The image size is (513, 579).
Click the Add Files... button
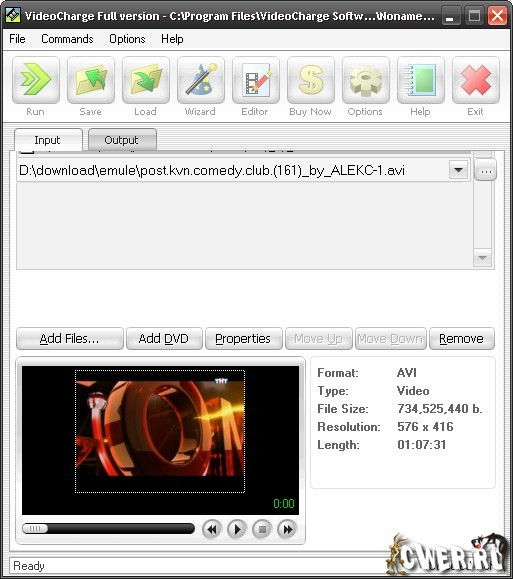70,339
